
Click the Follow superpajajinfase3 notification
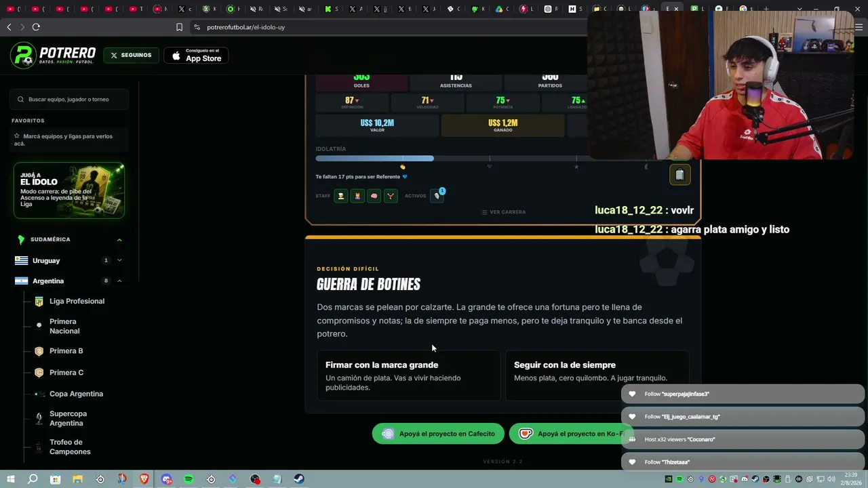pos(743,394)
